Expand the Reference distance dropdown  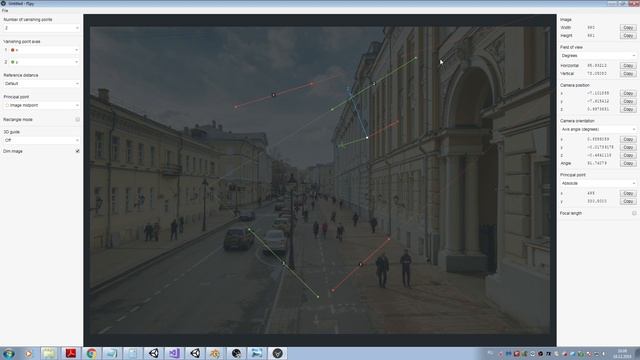[x=41, y=84]
